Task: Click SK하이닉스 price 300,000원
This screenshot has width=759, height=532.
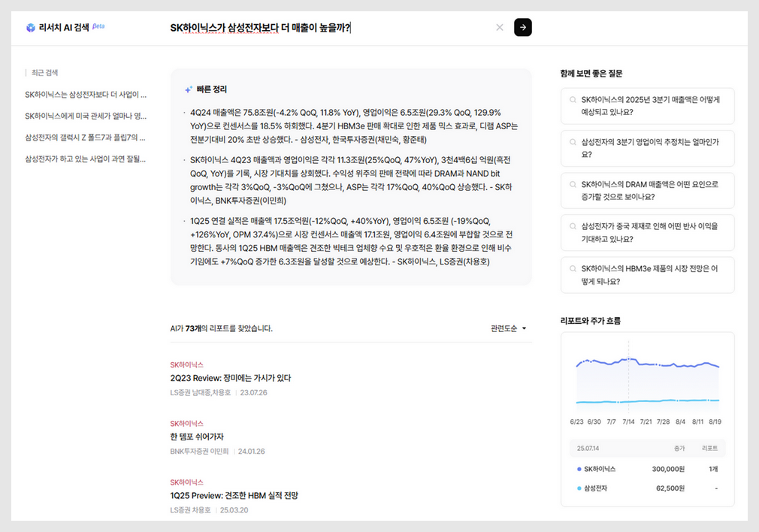Action: tap(668, 469)
